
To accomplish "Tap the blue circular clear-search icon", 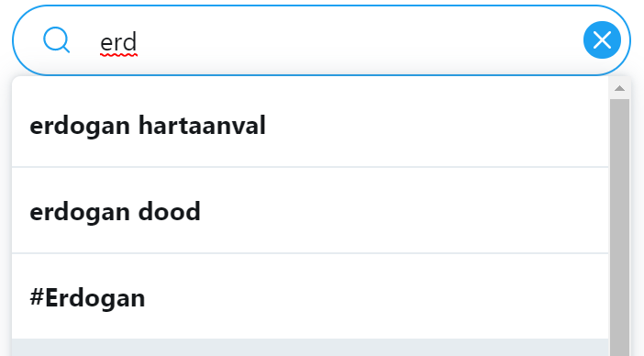I will click(x=602, y=39).
